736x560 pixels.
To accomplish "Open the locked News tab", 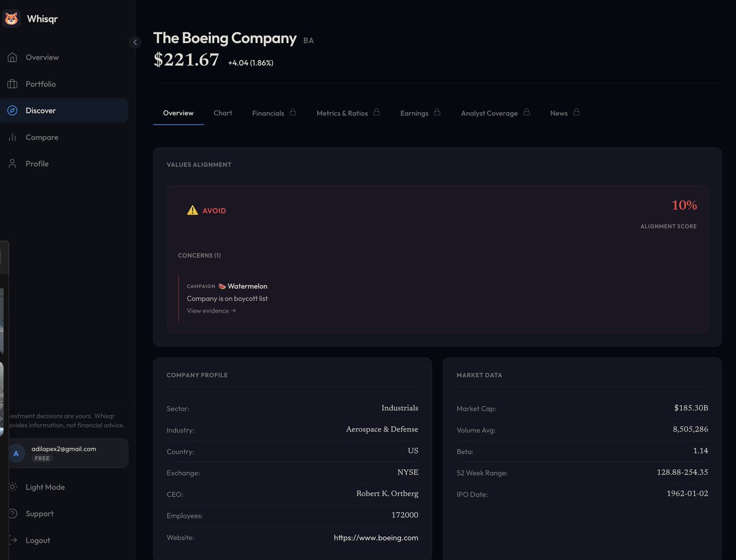I will coord(565,113).
